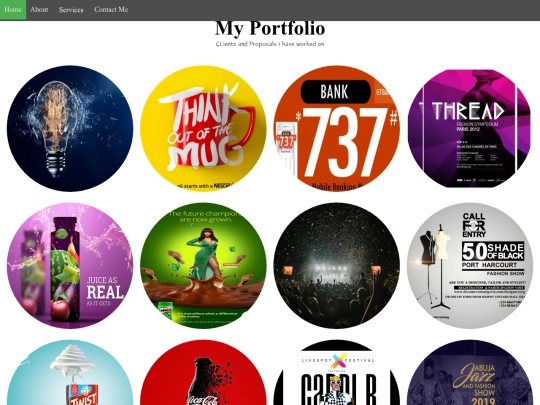
Task: Go to the About page
Action: pyautogui.click(x=39, y=10)
